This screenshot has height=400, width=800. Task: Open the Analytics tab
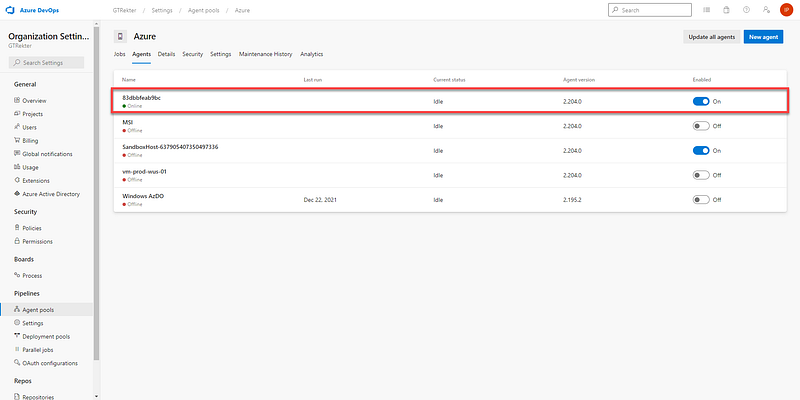311,54
